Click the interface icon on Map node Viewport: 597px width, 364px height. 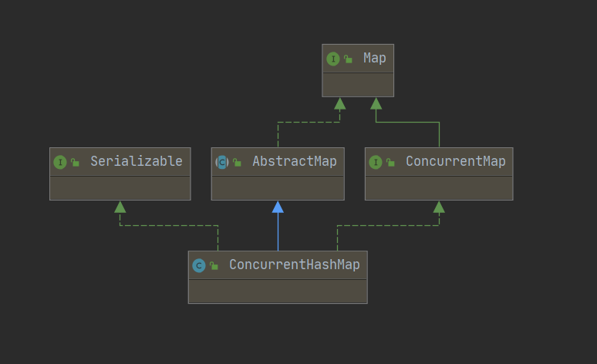pos(333,59)
